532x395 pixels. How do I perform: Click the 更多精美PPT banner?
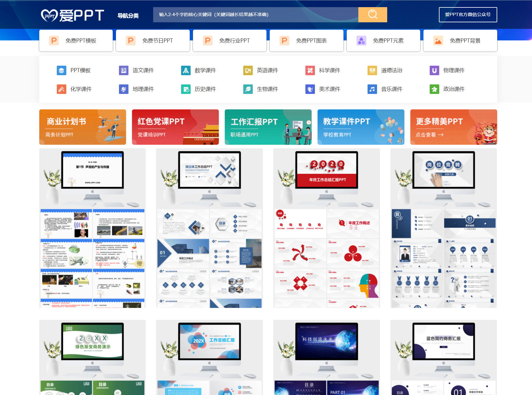[x=453, y=127]
